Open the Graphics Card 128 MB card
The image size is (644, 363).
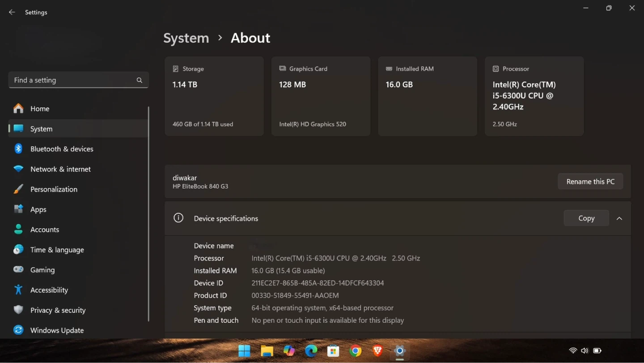[321, 96]
